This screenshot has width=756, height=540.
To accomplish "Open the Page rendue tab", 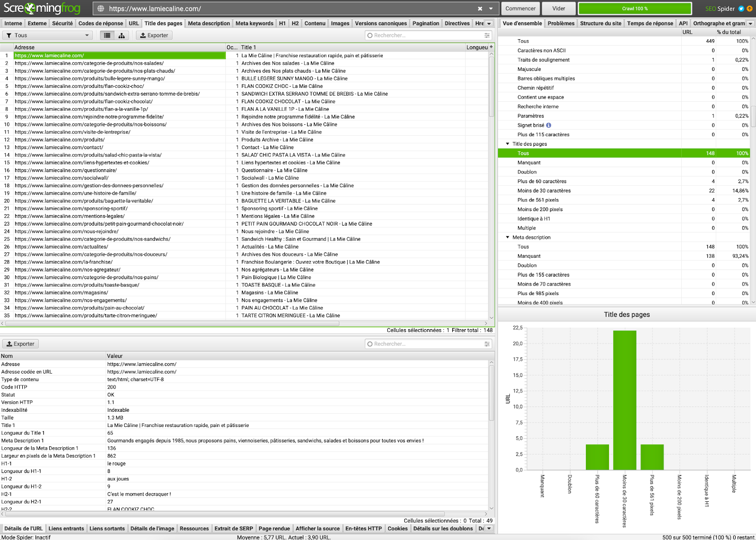I will [274, 529].
